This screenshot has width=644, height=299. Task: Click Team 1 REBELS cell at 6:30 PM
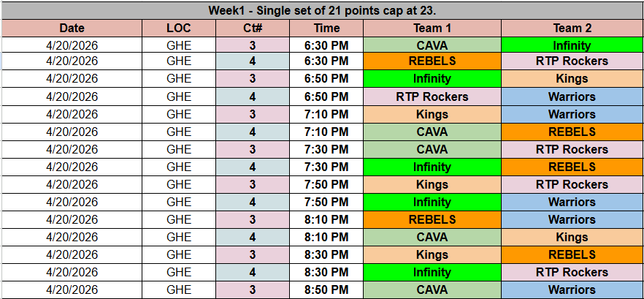pyautogui.click(x=432, y=61)
